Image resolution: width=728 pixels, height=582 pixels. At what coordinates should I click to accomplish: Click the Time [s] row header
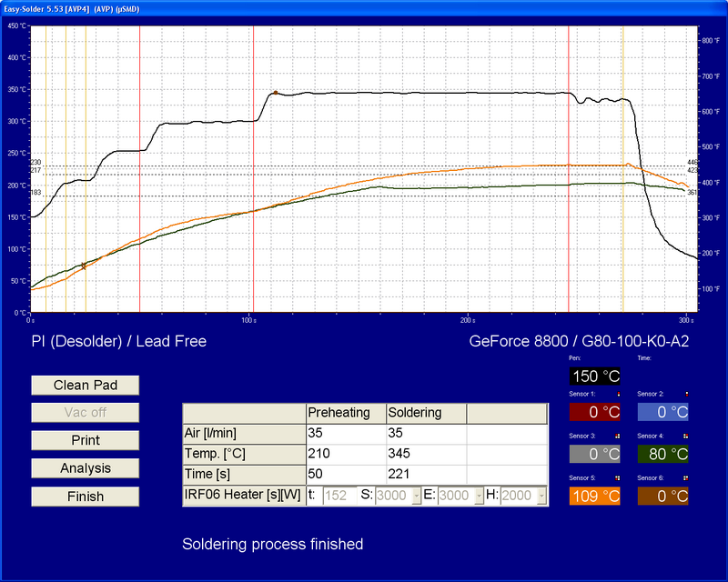coord(244,475)
